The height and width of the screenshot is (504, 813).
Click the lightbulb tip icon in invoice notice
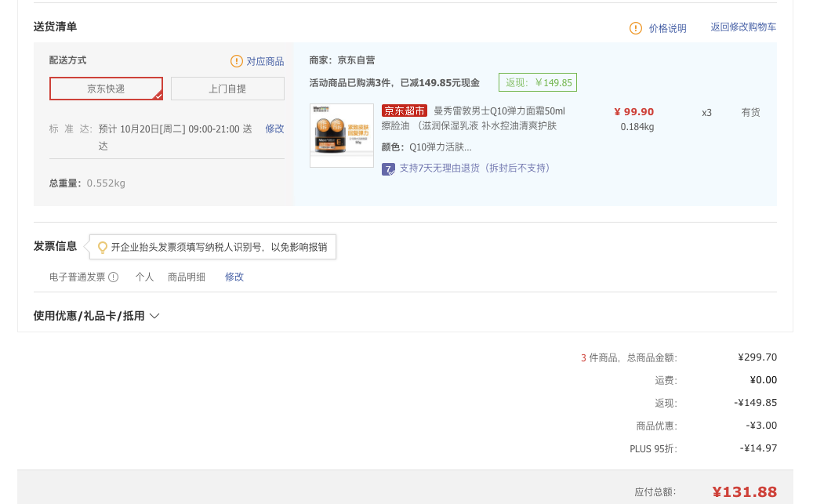(103, 248)
